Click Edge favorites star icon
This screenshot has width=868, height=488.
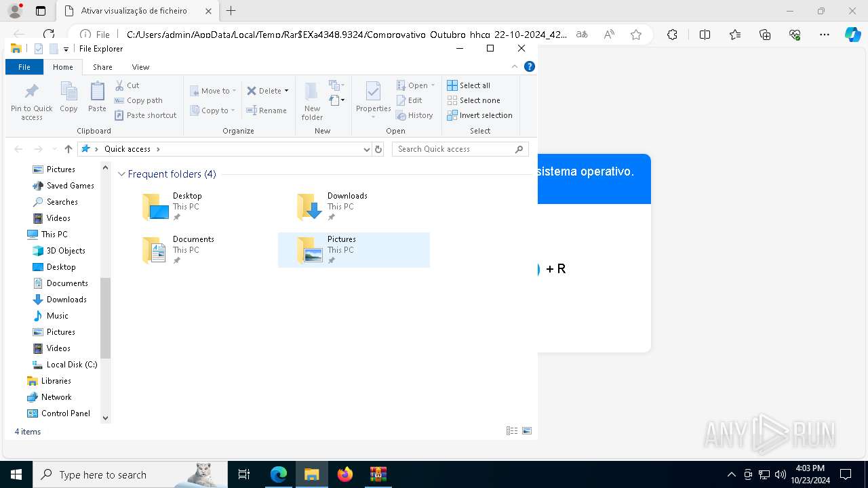(x=636, y=35)
